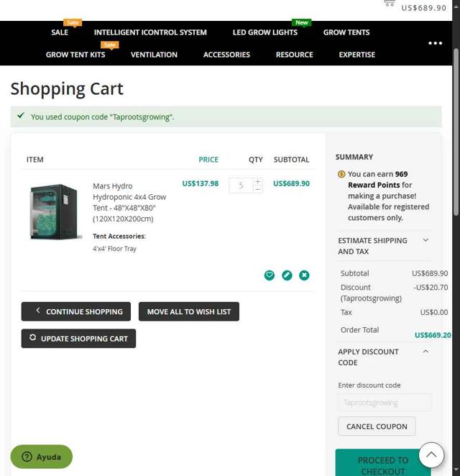
Task: Decrease quantity with the minus button
Action: coord(257,189)
